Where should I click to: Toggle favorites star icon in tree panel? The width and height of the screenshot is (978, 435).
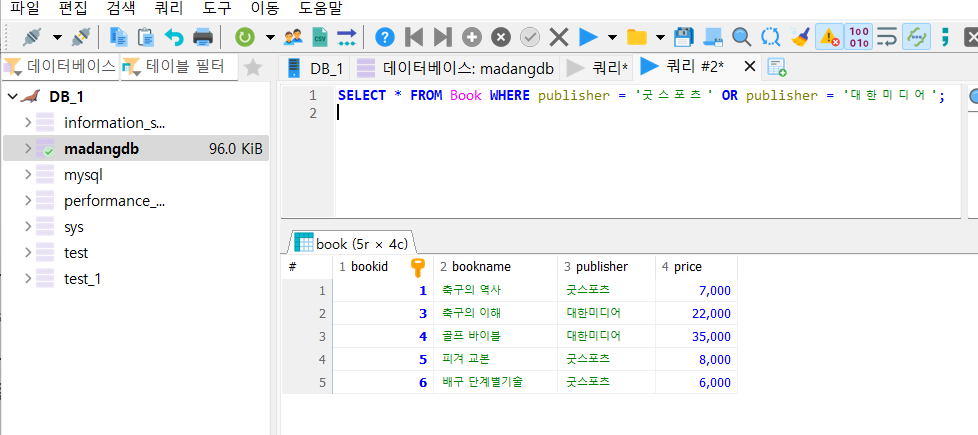pos(252,67)
